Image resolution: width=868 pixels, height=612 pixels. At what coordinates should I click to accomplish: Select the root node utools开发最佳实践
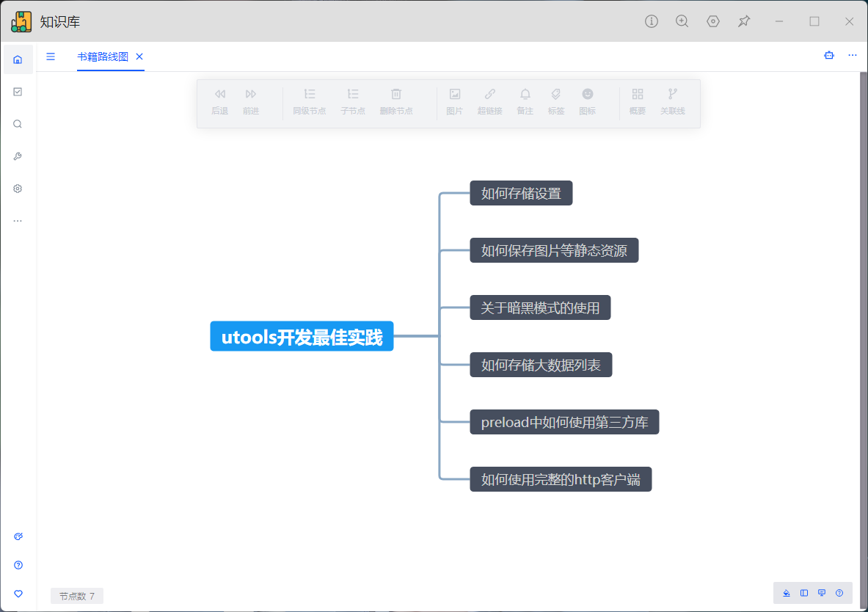[x=302, y=336]
